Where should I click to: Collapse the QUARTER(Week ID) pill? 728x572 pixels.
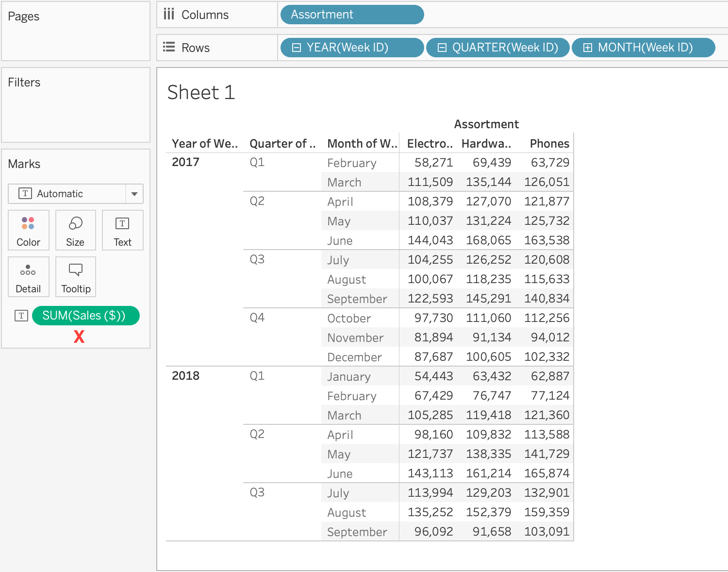click(x=442, y=47)
